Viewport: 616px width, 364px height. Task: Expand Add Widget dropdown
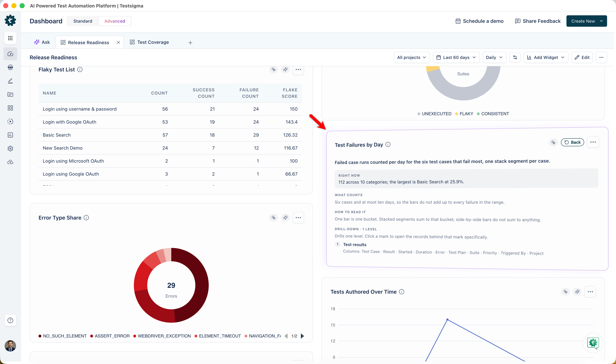pos(546,57)
